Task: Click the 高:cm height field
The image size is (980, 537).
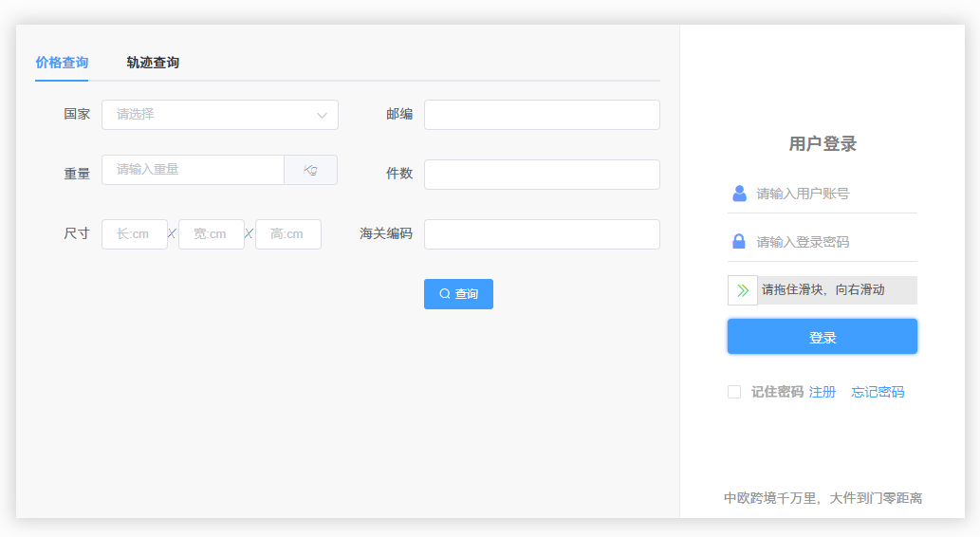Action: click(x=288, y=234)
